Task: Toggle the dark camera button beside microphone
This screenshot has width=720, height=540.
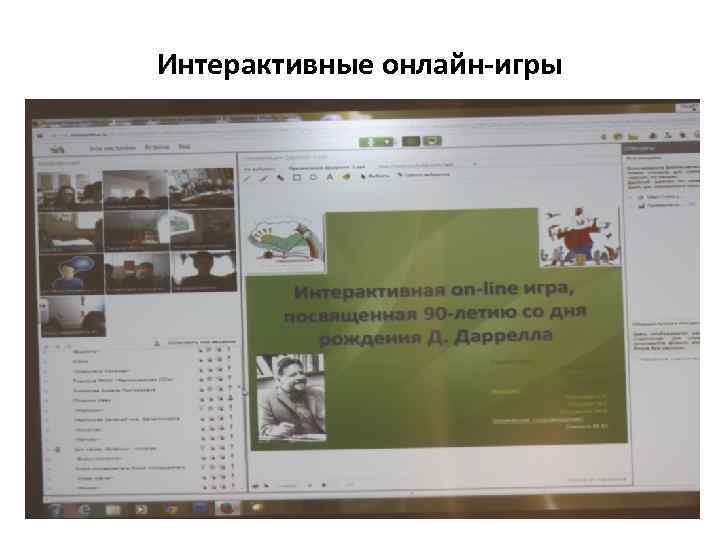Action: click(x=411, y=141)
